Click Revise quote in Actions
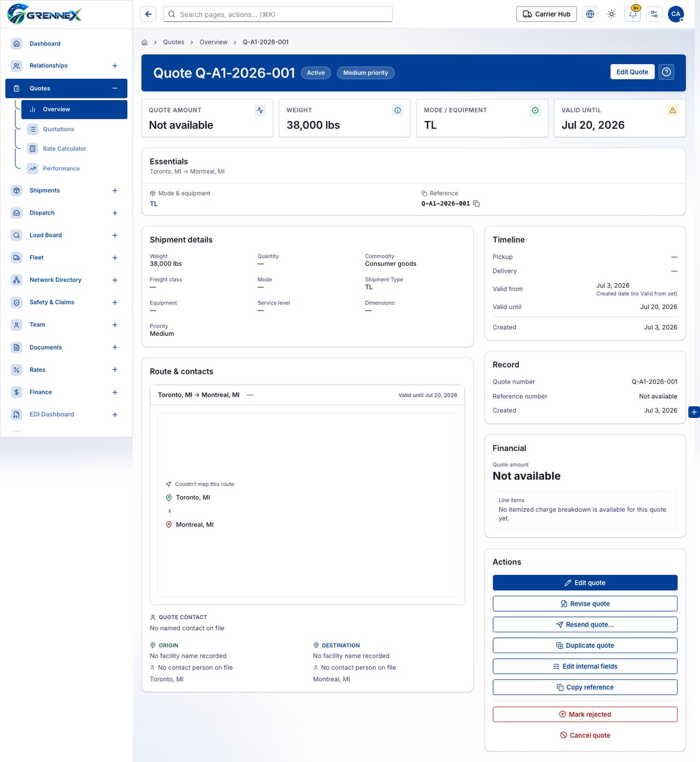The height and width of the screenshot is (762, 700). [x=585, y=604]
